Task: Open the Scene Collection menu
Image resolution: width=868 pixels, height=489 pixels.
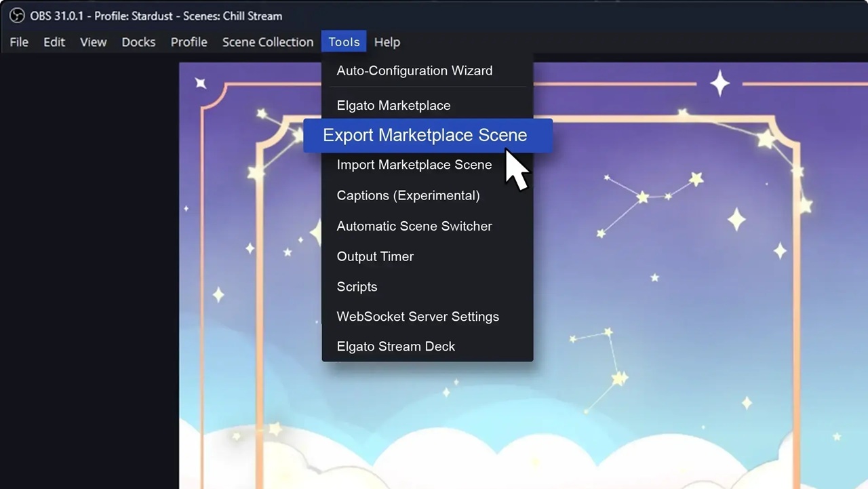Action: pos(268,42)
